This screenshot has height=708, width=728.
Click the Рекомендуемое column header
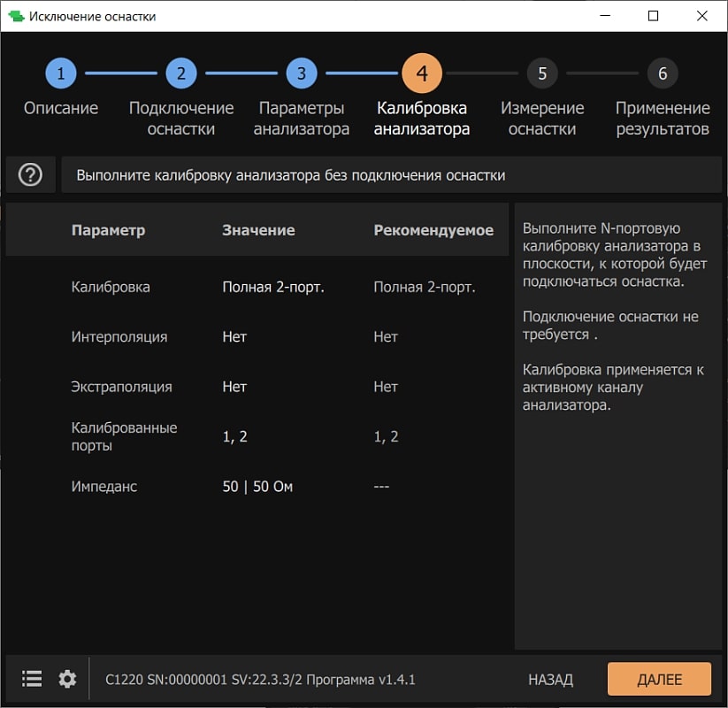pos(433,230)
